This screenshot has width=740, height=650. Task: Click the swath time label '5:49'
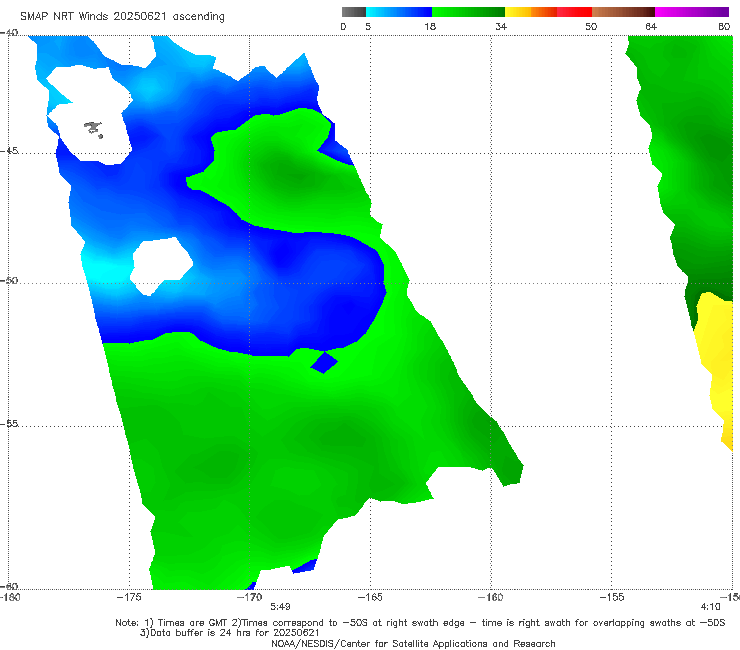coord(280,607)
